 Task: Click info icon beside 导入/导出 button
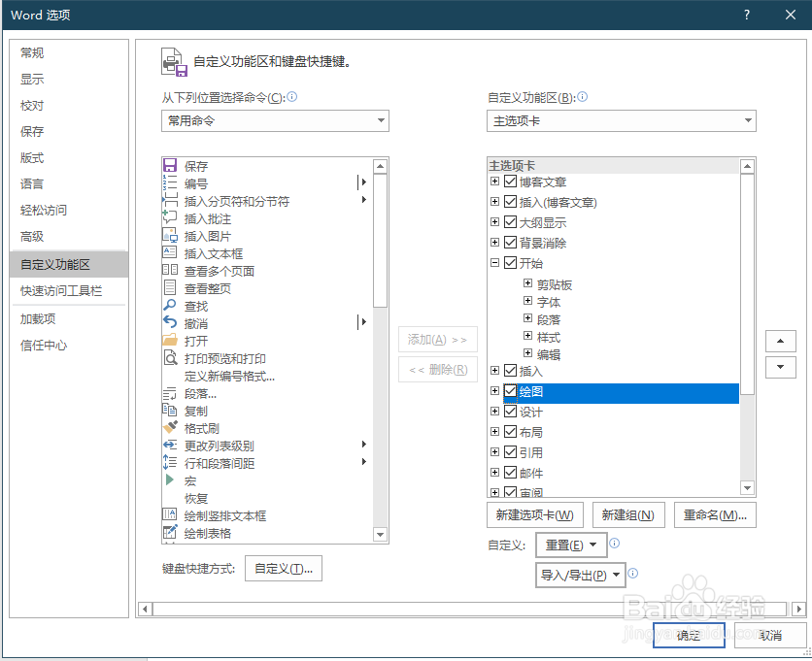pos(633,573)
